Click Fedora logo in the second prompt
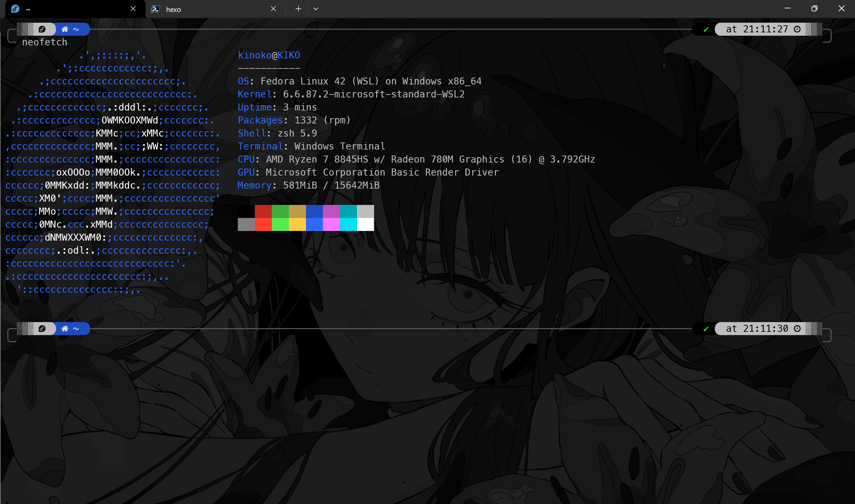The height and width of the screenshot is (504, 855). pyautogui.click(x=42, y=328)
